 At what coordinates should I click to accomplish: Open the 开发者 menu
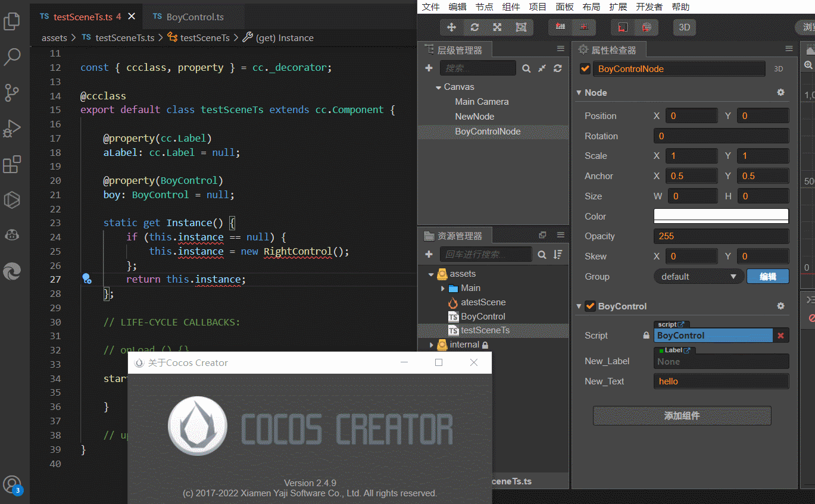[x=649, y=7]
